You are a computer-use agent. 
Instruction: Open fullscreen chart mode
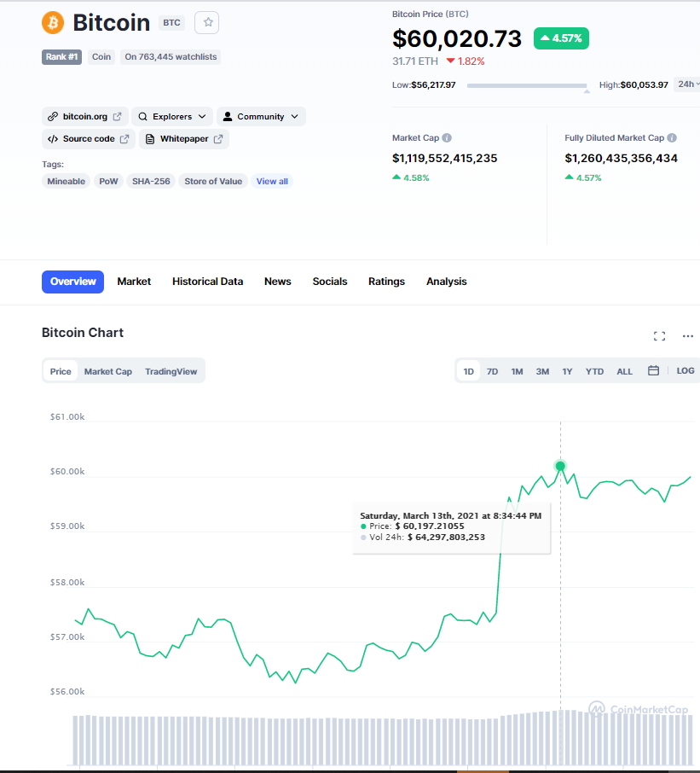click(x=660, y=336)
